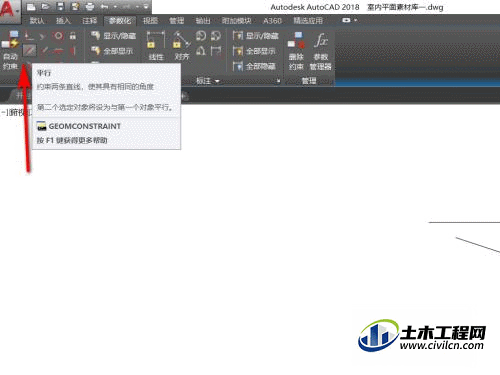Select the Fix lock constraint icon
The image size is (500, 375).
(x=73, y=35)
